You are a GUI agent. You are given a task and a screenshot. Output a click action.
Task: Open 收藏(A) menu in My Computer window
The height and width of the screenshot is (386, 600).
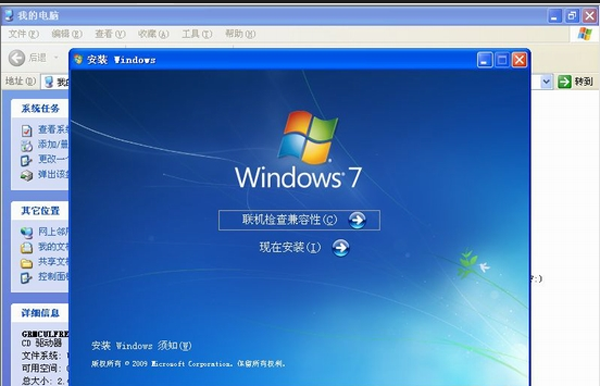tap(153, 34)
